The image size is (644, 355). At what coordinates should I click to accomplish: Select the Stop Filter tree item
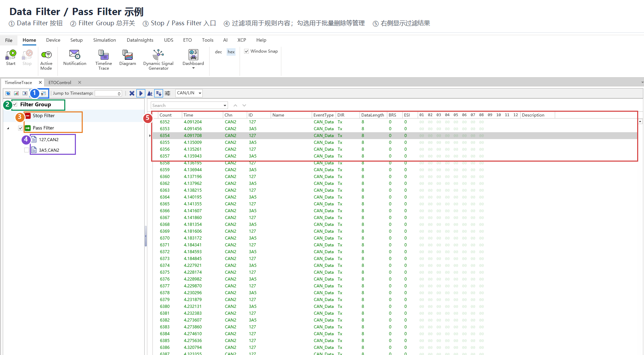point(44,116)
